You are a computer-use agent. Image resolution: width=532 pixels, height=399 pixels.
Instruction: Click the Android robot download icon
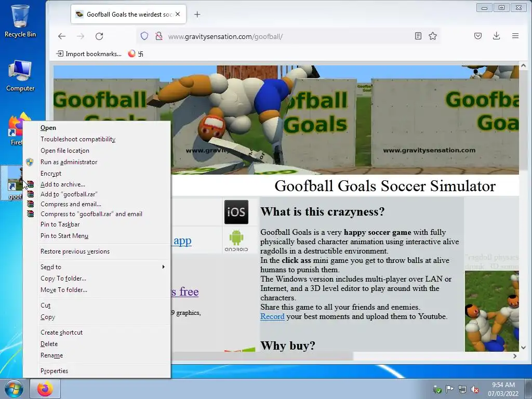click(x=236, y=241)
